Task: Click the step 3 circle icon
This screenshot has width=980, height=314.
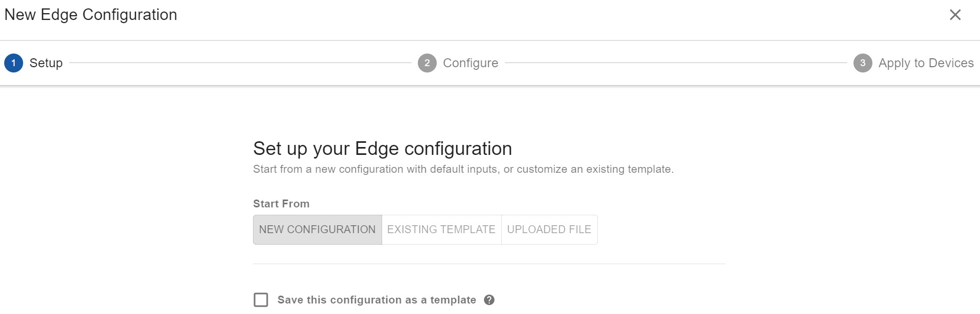Action: click(862, 63)
